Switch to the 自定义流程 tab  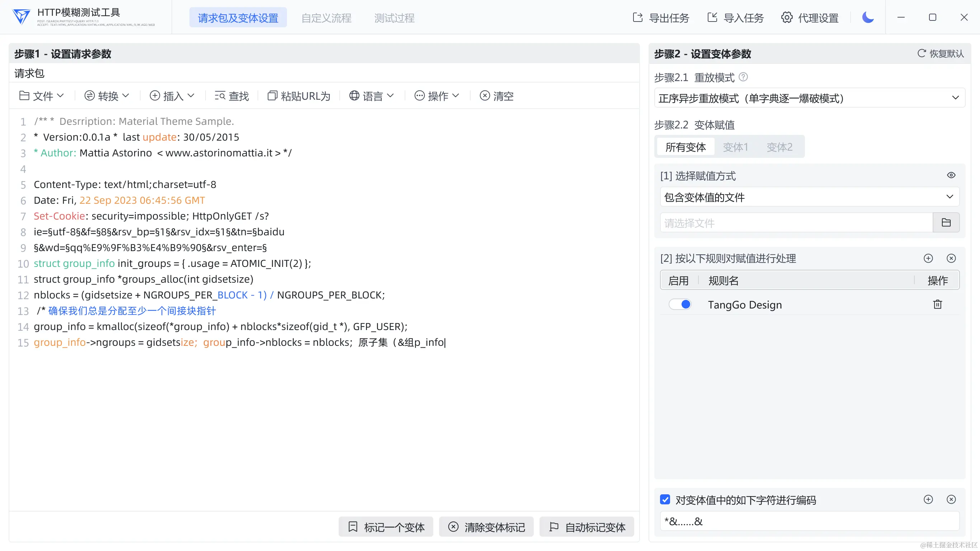click(326, 18)
